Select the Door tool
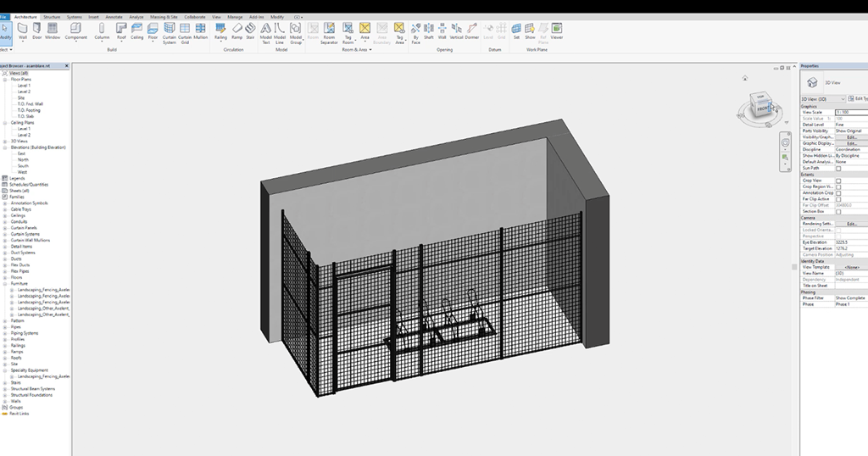This screenshot has width=868, height=456. (37, 31)
